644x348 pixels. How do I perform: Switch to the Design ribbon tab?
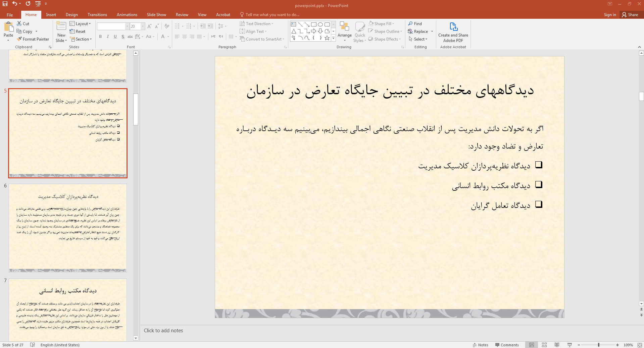click(x=71, y=15)
